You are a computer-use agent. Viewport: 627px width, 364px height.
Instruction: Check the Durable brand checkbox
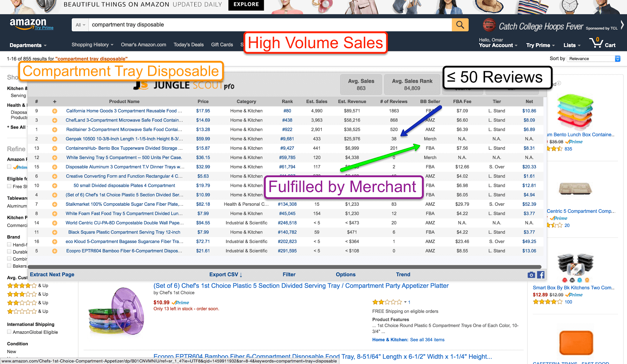tap(9, 252)
